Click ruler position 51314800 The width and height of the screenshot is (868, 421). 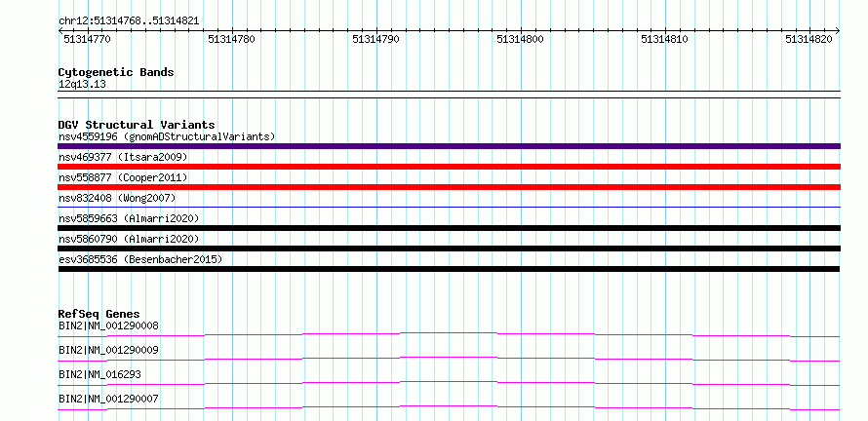(521, 39)
